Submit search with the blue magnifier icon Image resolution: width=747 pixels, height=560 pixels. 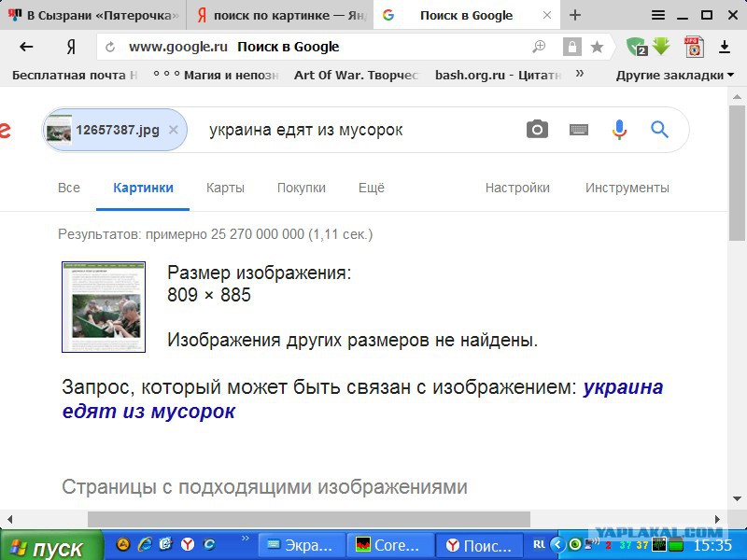tap(660, 129)
